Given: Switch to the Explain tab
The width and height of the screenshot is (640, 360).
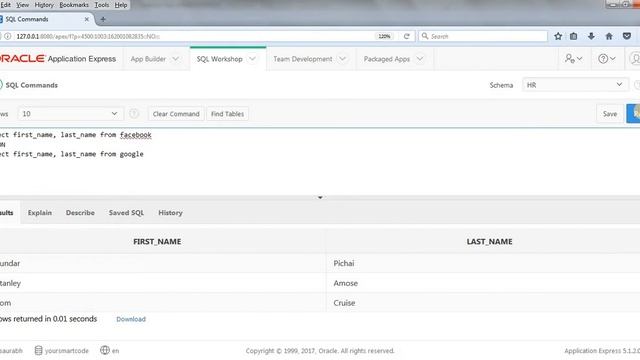Looking at the screenshot, I should coord(40,213).
